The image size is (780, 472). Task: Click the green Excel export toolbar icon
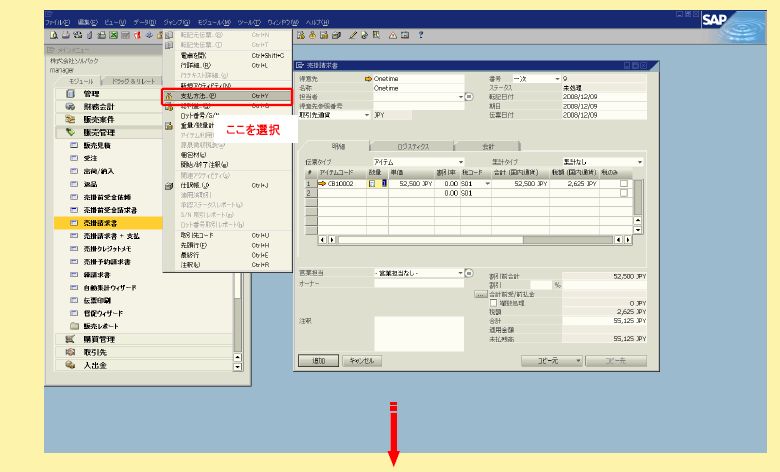[x=113, y=35]
